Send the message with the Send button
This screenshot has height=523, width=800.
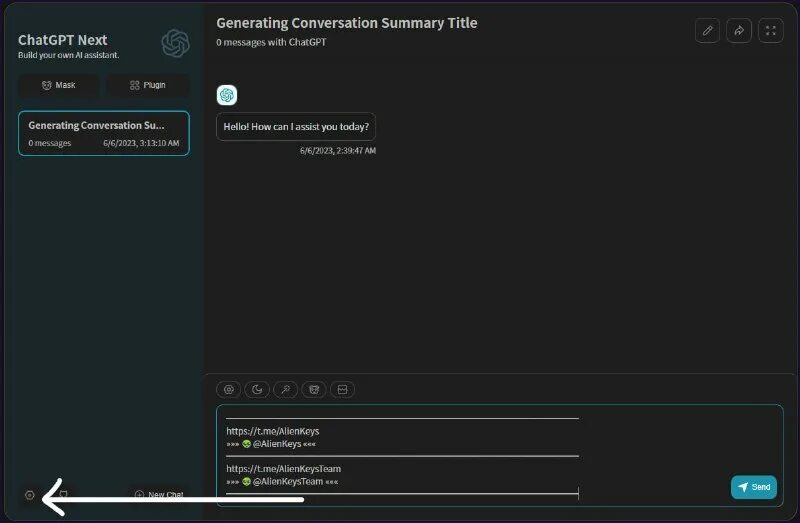[x=754, y=487]
